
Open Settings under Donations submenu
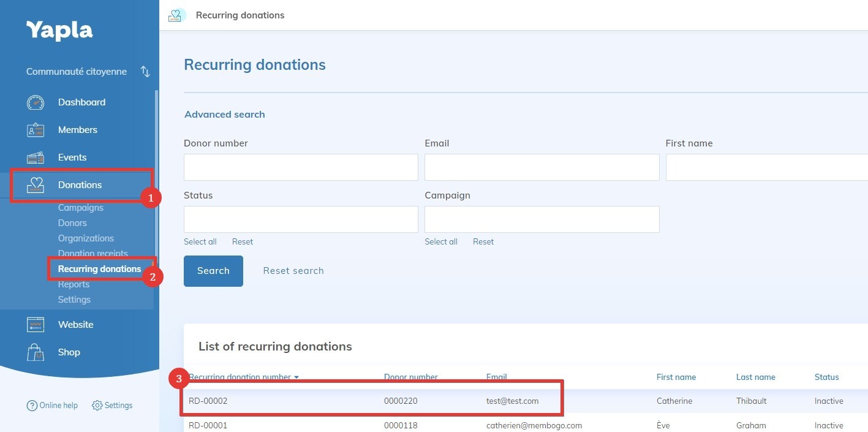74,300
